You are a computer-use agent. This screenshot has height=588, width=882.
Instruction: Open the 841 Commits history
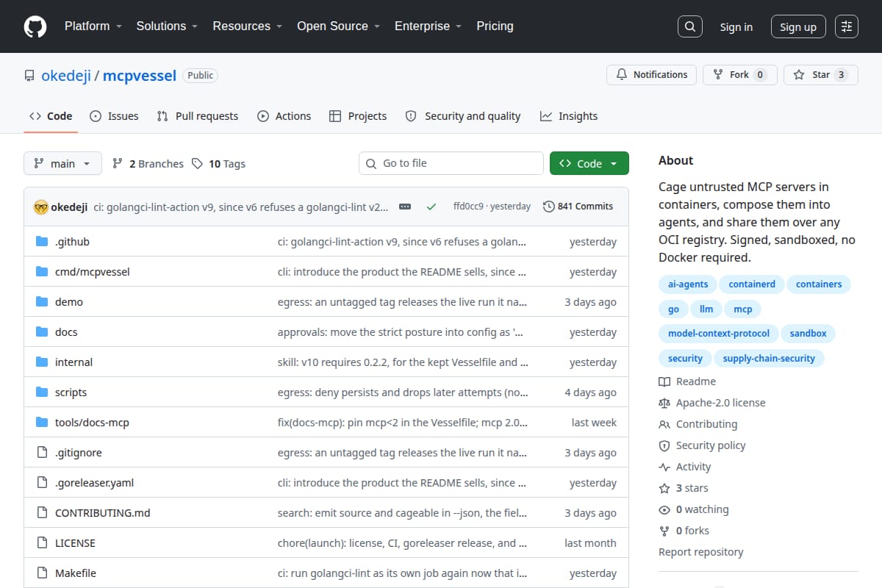[x=578, y=207]
